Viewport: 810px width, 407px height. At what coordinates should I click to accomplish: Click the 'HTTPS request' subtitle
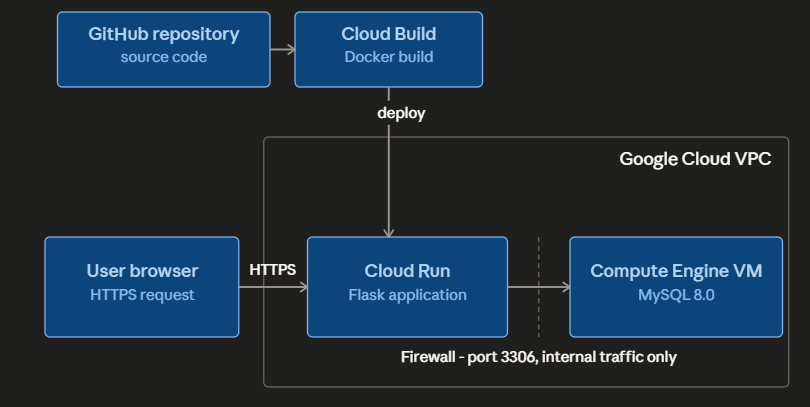coord(142,295)
